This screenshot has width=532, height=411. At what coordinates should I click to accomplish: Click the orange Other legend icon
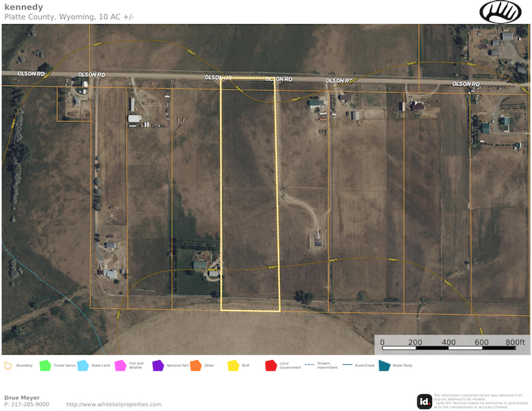pos(196,365)
